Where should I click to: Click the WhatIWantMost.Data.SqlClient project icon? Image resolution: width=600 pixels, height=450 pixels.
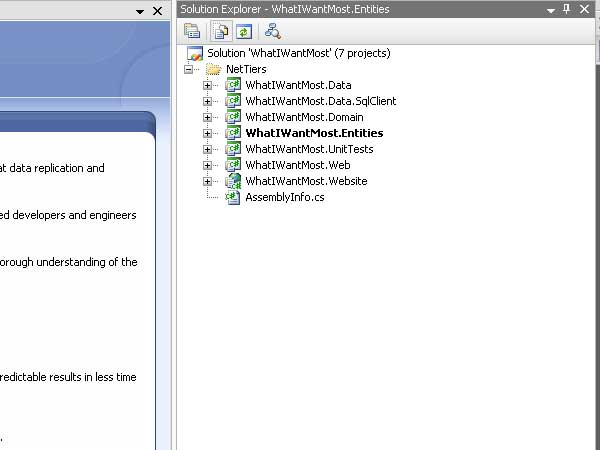click(x=233, y=101)
